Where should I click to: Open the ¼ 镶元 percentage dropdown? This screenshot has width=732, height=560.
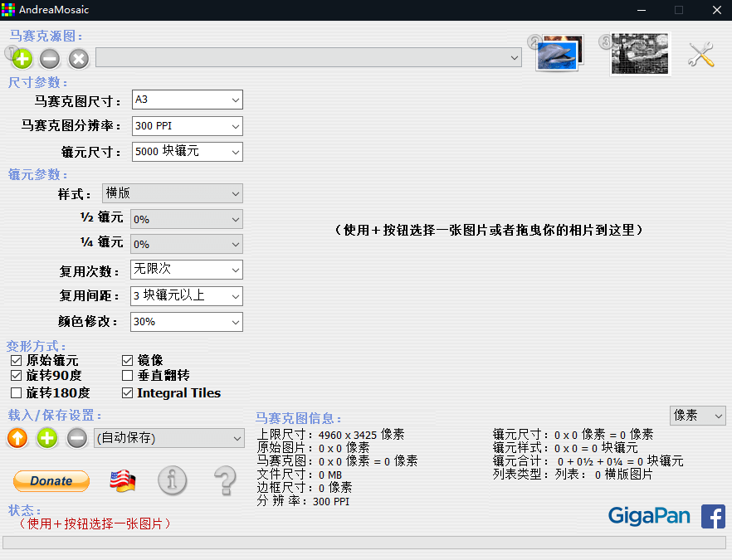[186, 244]
